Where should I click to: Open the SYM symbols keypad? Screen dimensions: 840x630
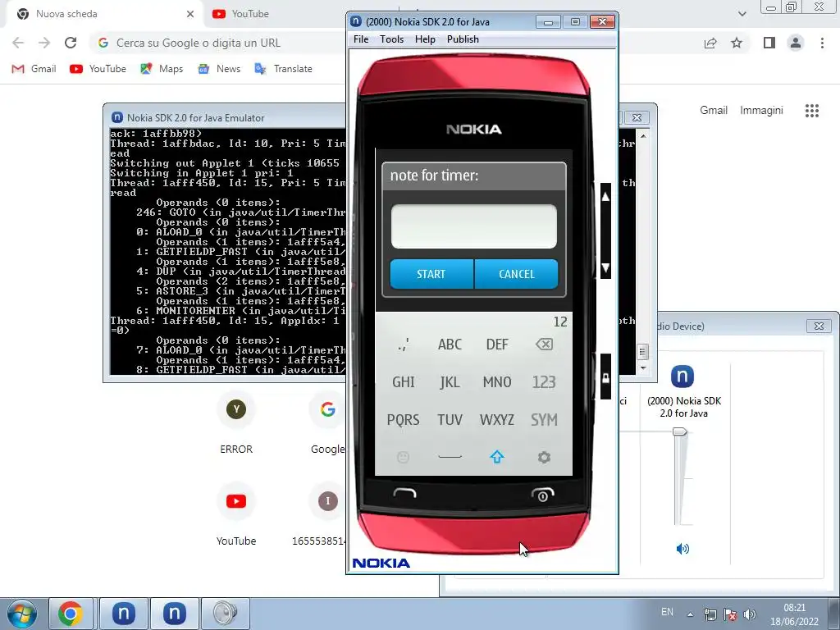tap(544, 419)
